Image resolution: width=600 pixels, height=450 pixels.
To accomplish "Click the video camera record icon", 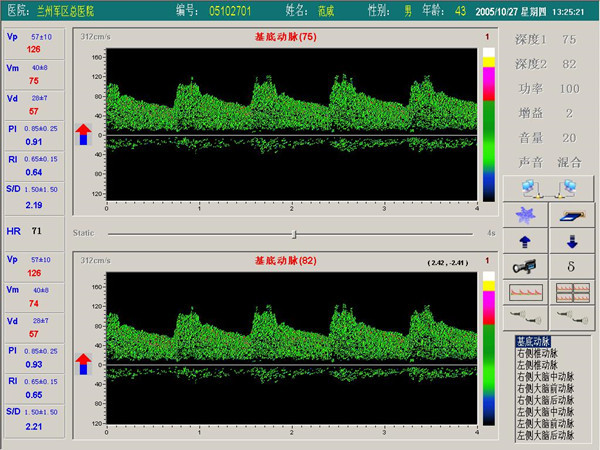I will tap(525, 266).
